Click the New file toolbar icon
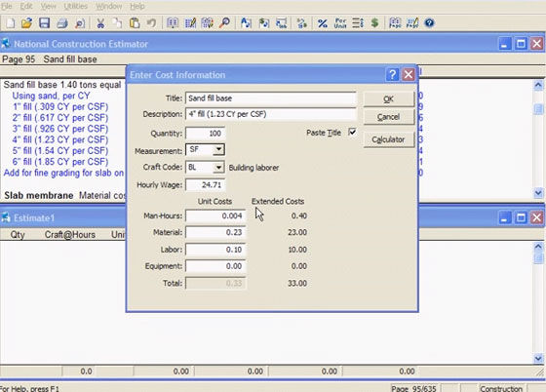The image size is (546, 392). 11,23
